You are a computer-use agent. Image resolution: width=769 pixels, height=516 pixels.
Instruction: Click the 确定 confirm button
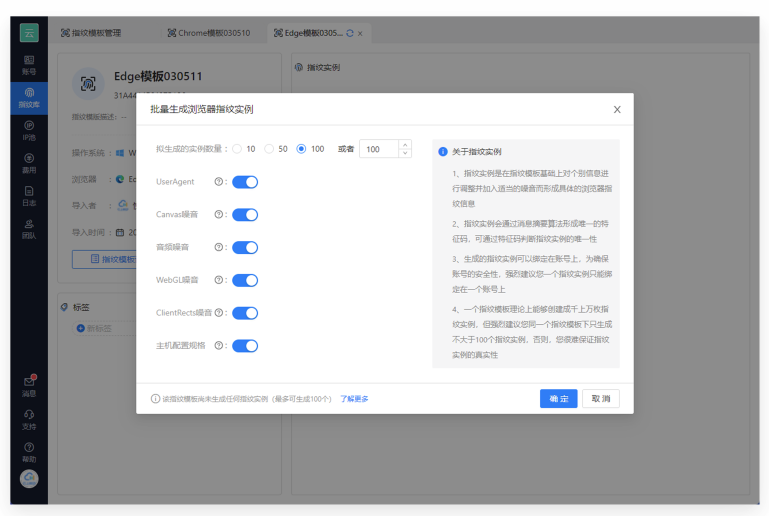(x=558, y=399)
